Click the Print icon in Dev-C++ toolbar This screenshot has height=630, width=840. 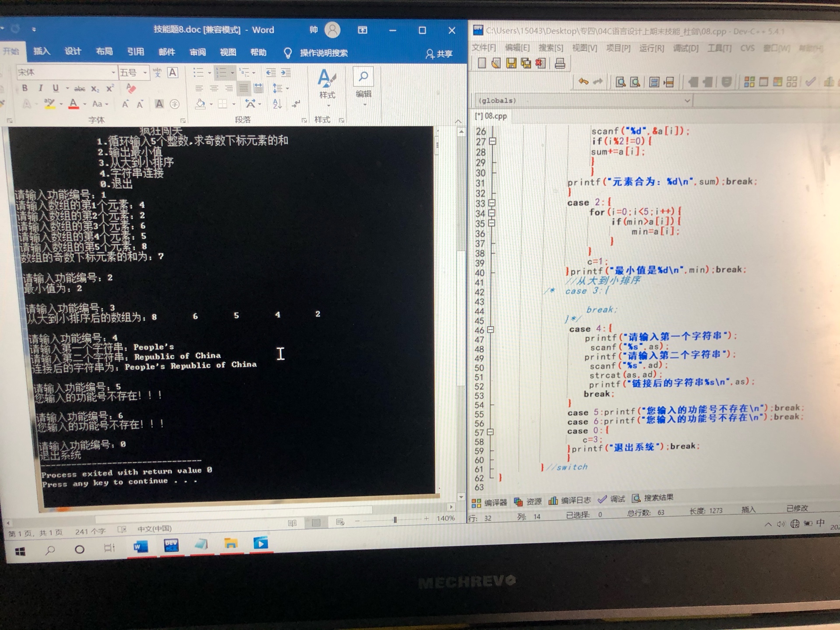(x=560, y=63)
